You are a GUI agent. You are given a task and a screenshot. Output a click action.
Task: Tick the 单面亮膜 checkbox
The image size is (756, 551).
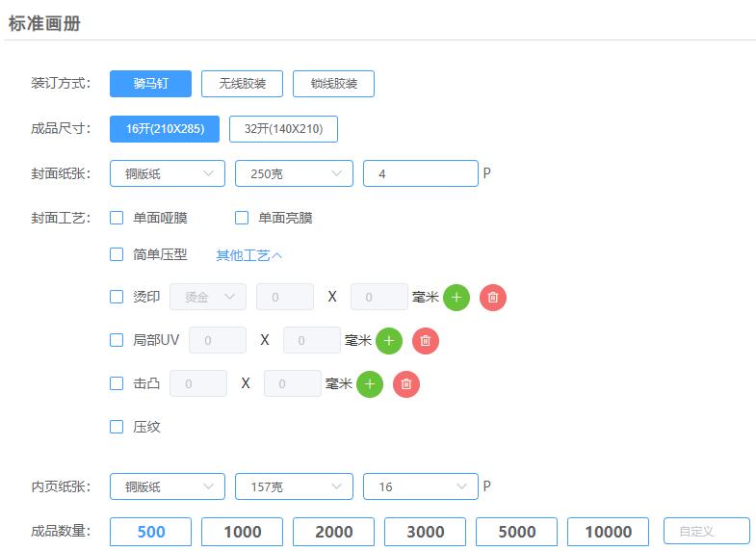coord(242,218)
